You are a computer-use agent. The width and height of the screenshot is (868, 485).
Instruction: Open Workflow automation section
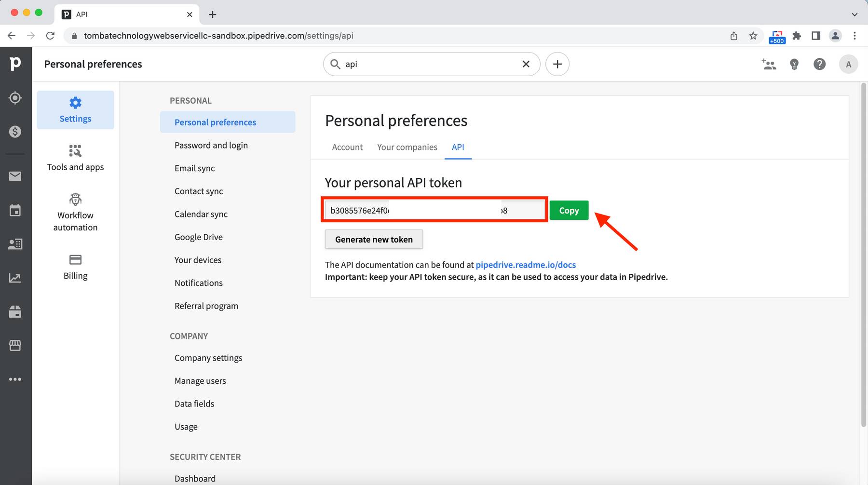(75, 212)
